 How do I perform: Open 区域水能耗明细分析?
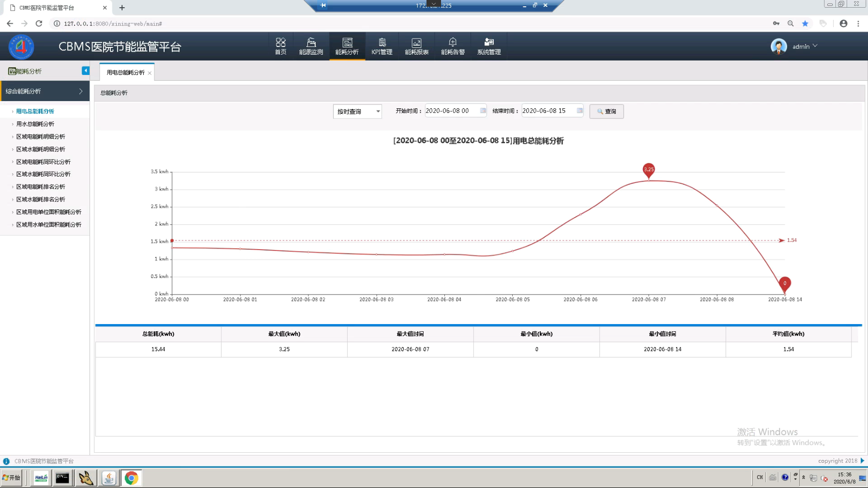point(41,149)
